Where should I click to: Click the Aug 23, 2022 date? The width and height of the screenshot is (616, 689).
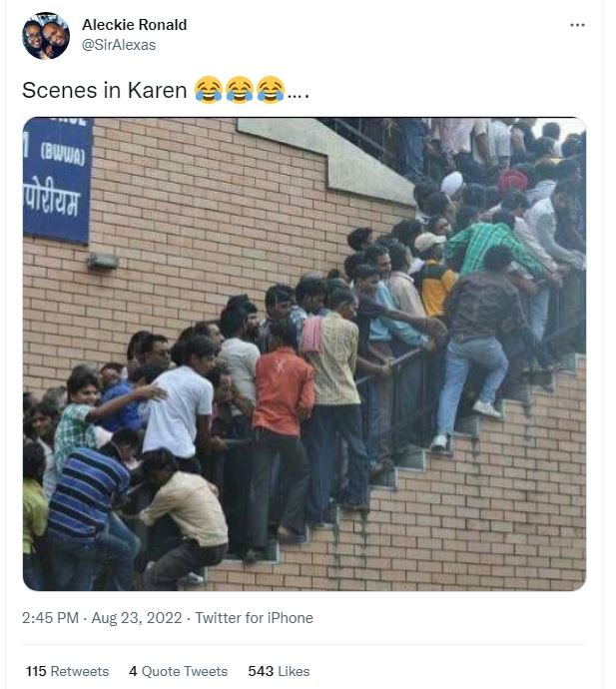pos(137,618)
